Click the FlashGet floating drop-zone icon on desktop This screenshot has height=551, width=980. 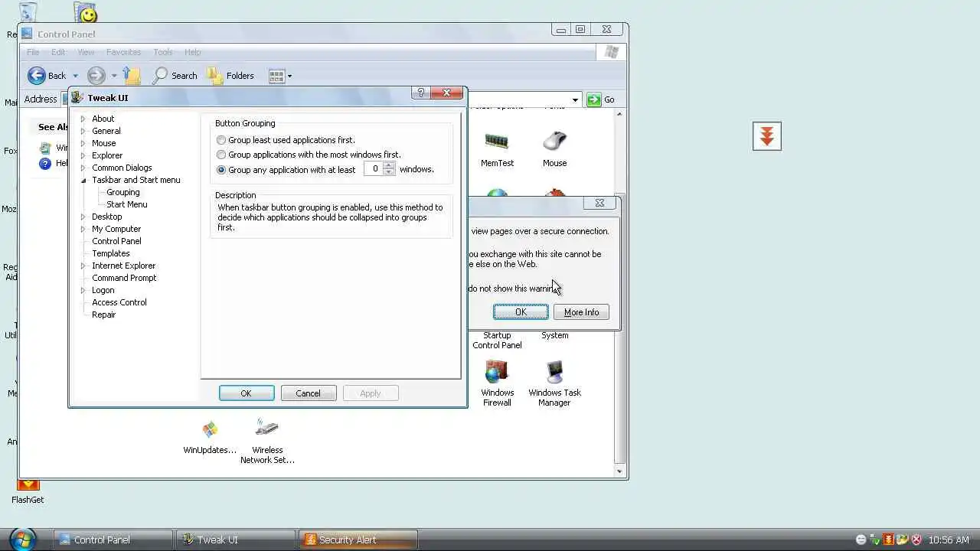point(766,136)
